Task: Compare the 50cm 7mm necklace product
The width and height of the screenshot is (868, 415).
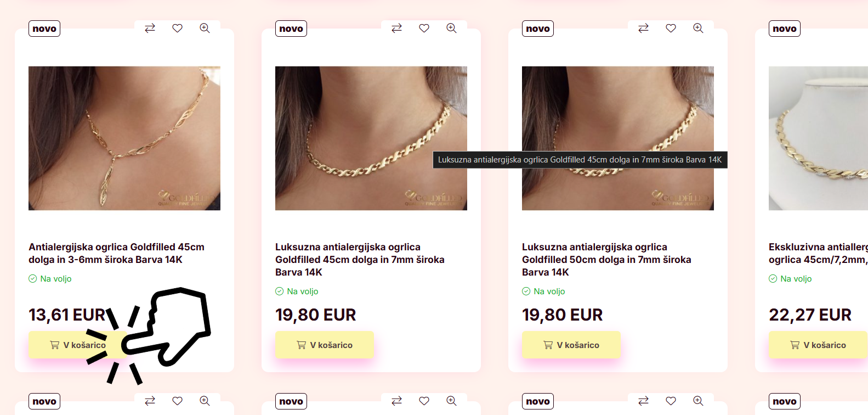Action: (x=643, y=28)
